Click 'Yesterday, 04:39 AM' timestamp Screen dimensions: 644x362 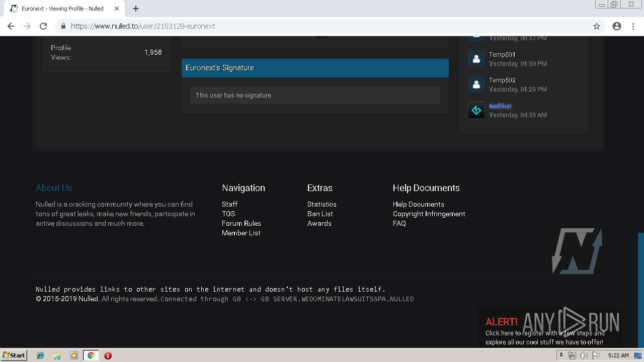(x=518, y=115)
